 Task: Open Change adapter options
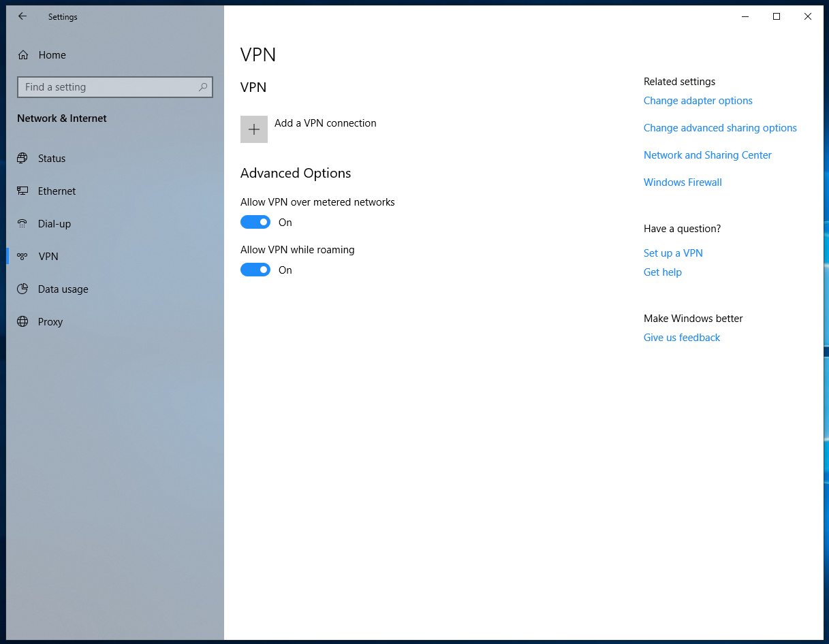(698, 100)
